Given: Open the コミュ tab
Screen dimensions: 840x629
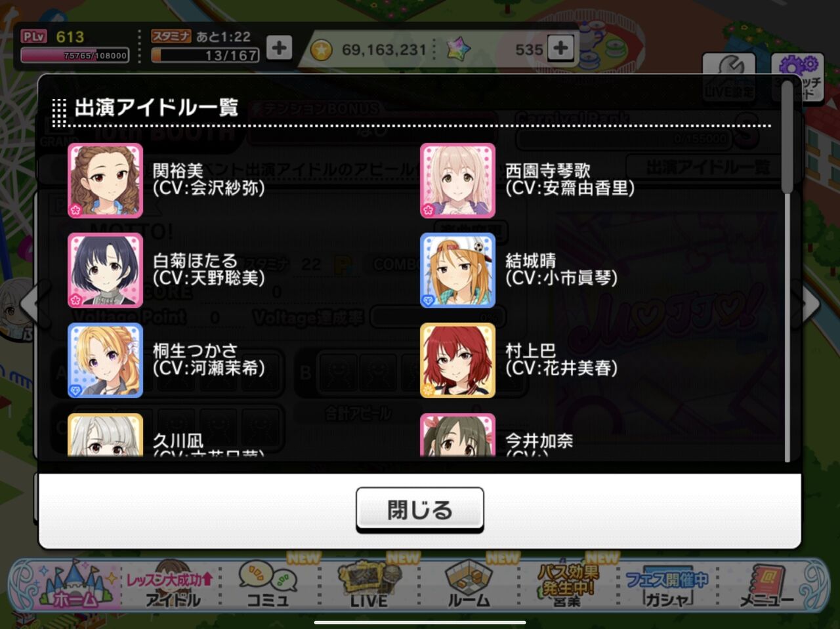Looking at the screenshot, I should tap(268, 584).
